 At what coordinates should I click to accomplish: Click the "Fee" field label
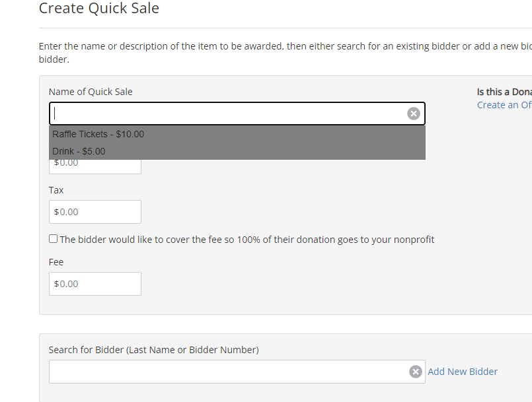click(56, 262)
